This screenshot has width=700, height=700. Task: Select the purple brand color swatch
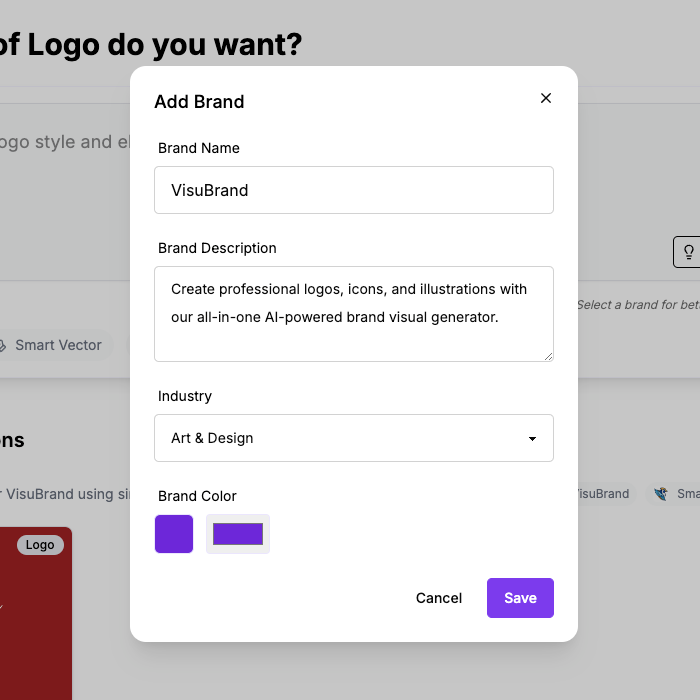(x=174, y=534)
